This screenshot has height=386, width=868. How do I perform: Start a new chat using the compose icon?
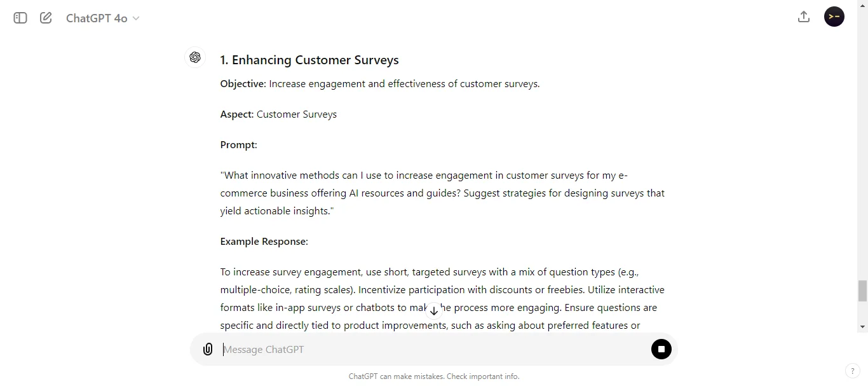click(x=45, y=18)
